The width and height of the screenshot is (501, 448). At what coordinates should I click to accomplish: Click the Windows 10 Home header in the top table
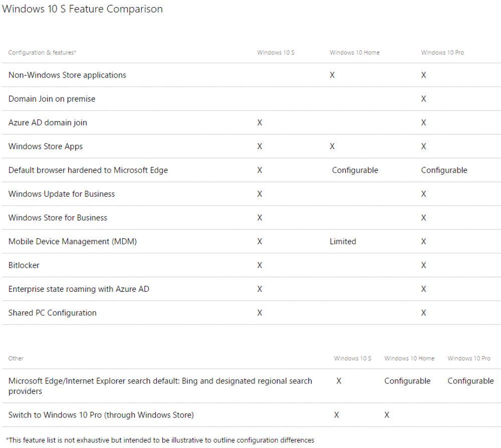[x=355, y=53]
